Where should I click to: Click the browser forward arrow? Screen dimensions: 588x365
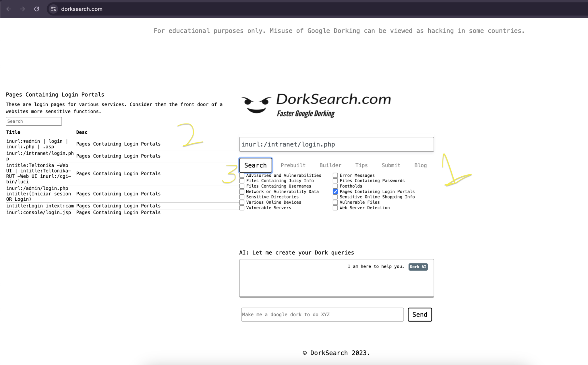tap(23, 9)
